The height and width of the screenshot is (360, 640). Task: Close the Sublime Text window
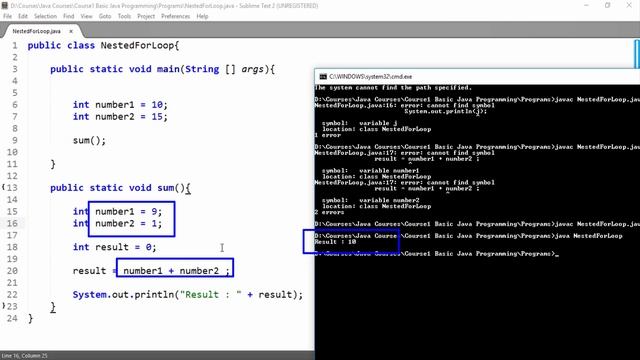pyautogui.click(x=629, y=6)
